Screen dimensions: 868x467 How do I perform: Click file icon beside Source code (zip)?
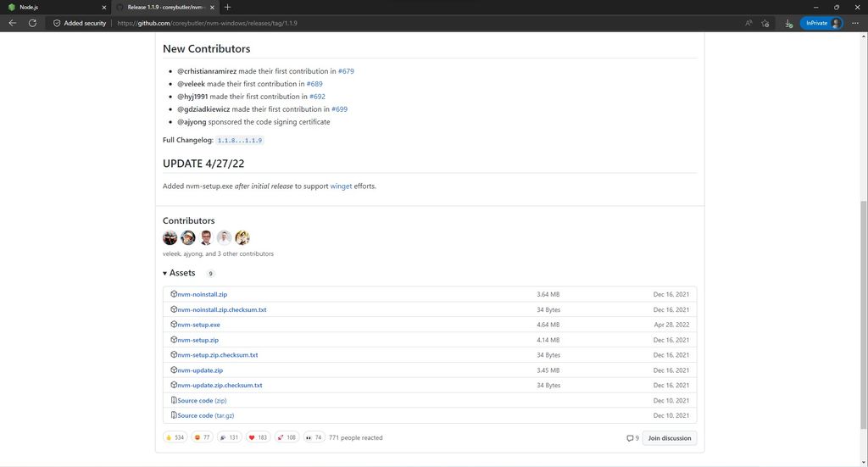(174, 400)
